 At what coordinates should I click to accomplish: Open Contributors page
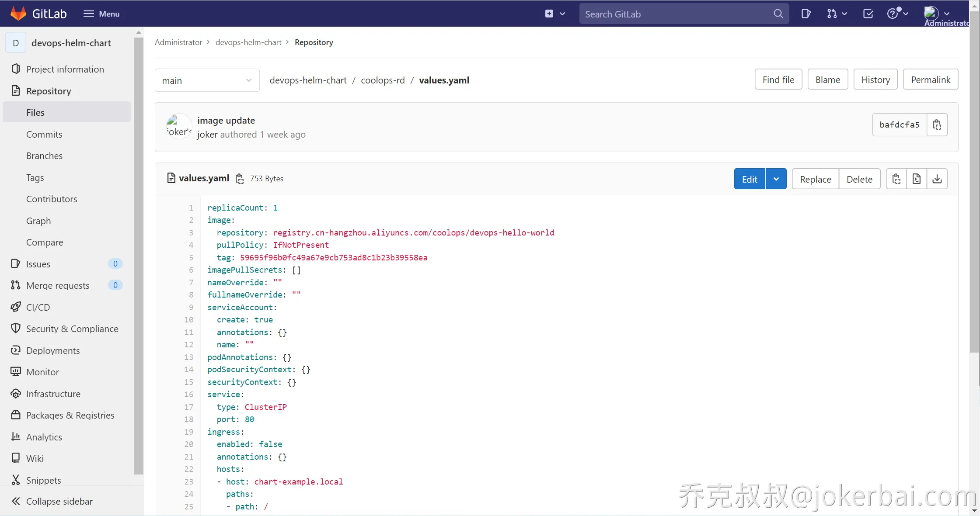coord(52,199)
